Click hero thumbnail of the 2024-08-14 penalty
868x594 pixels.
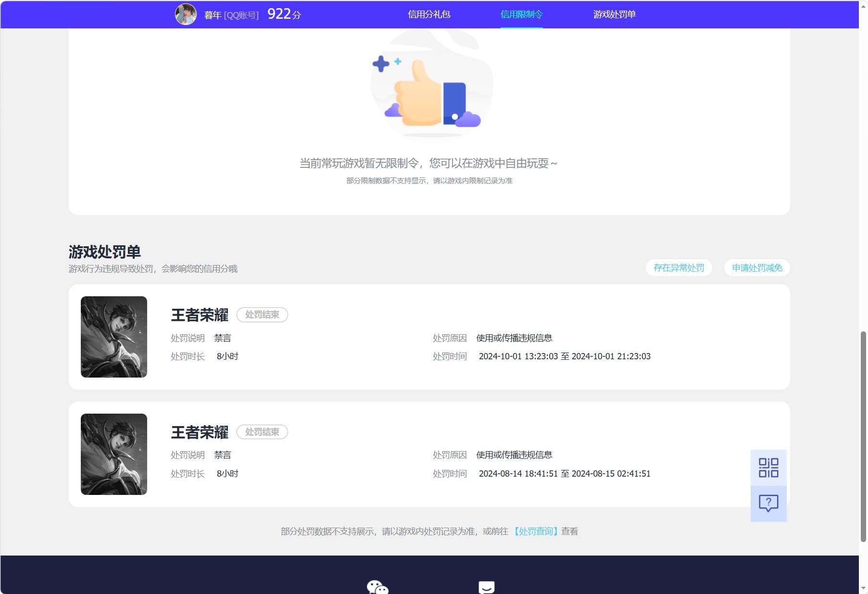click(114, 454)
